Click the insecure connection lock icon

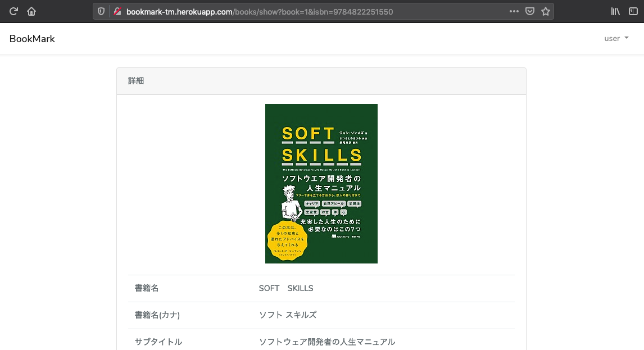(117, 11)
